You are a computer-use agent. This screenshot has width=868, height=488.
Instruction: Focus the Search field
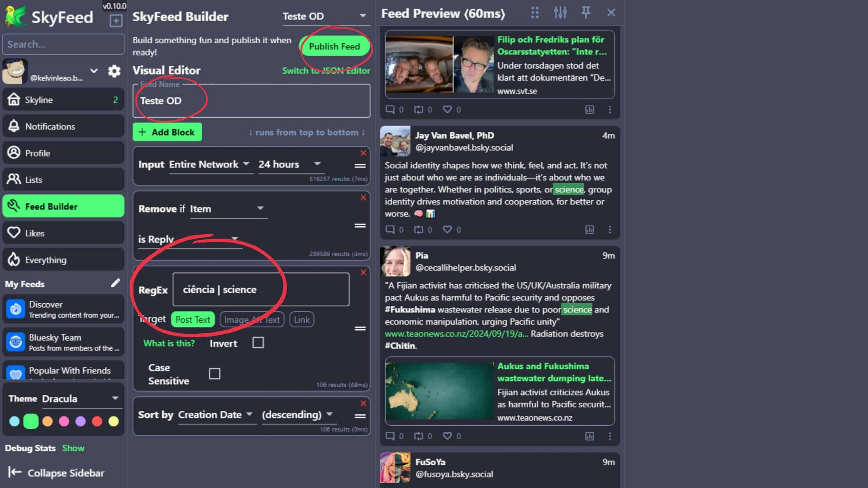63,44
